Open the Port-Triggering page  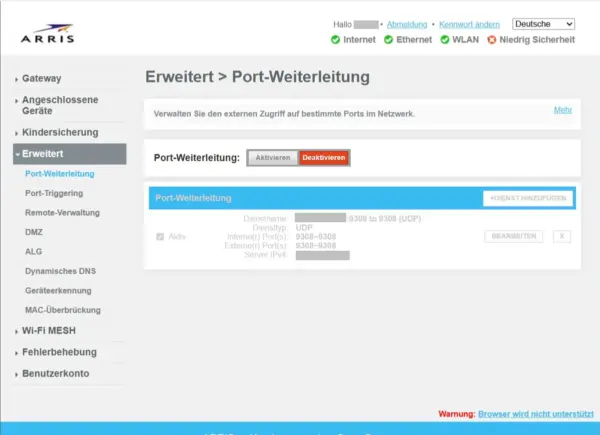tap(54, 193)
